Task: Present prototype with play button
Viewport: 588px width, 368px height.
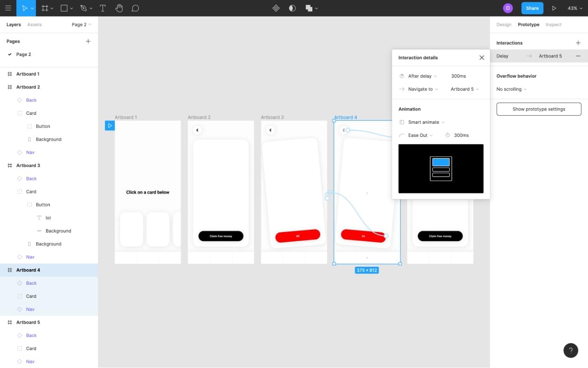Action: click(x=554, y=8)
